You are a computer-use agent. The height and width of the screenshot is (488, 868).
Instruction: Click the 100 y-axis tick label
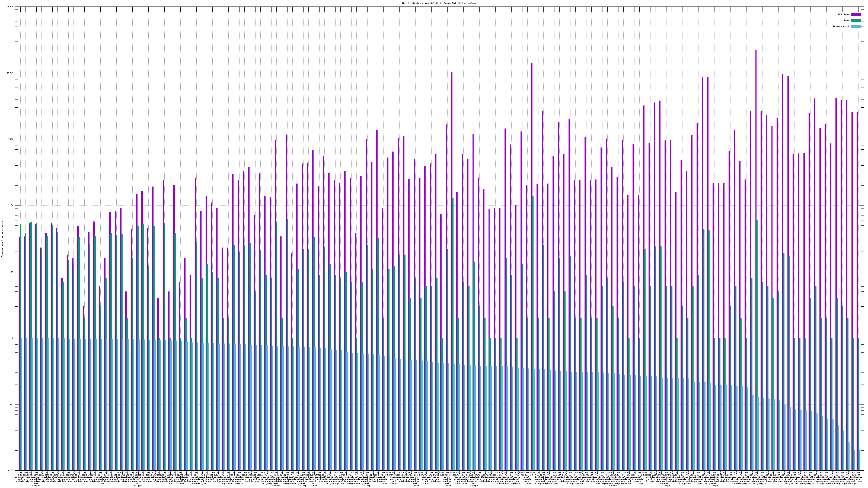[x=12, y=206]
